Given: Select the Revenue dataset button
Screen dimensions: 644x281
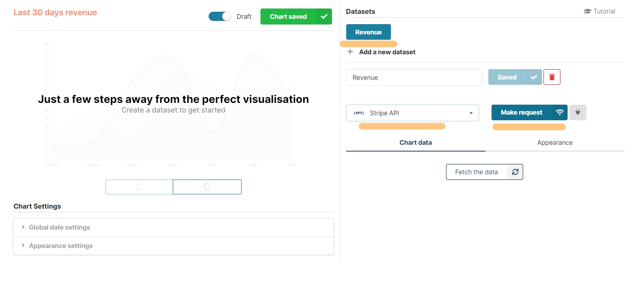Looking at the screenshot, I should (x=368, y=32).
